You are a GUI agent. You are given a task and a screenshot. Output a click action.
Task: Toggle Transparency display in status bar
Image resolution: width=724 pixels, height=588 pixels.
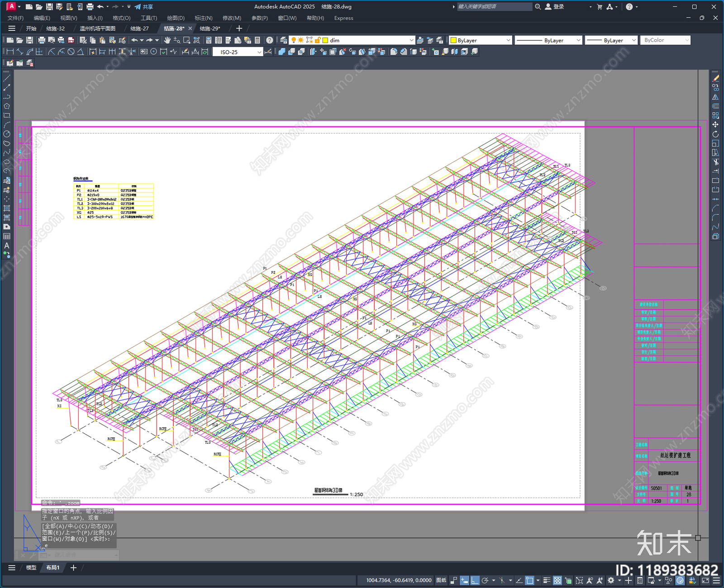[x=557, y=580]
